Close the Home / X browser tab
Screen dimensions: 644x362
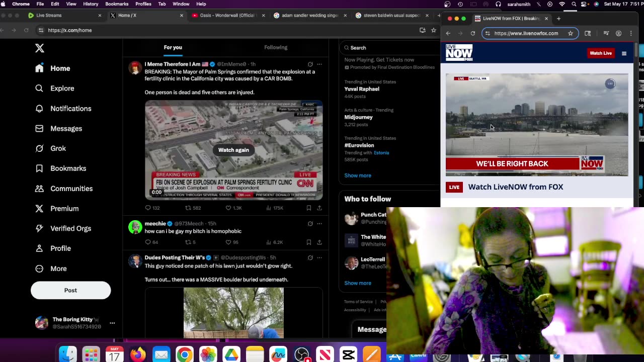pyautogui.click(x=182, y=16)
